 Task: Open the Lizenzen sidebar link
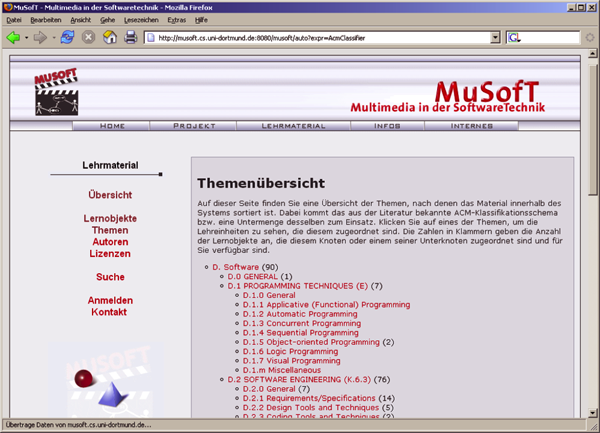point(110,254)
